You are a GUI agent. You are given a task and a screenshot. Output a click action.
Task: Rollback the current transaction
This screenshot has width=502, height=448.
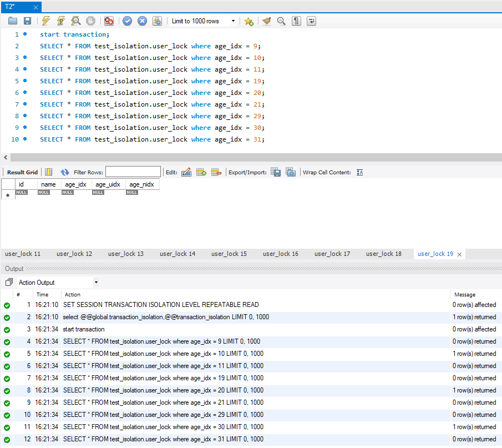coord(142,21)
